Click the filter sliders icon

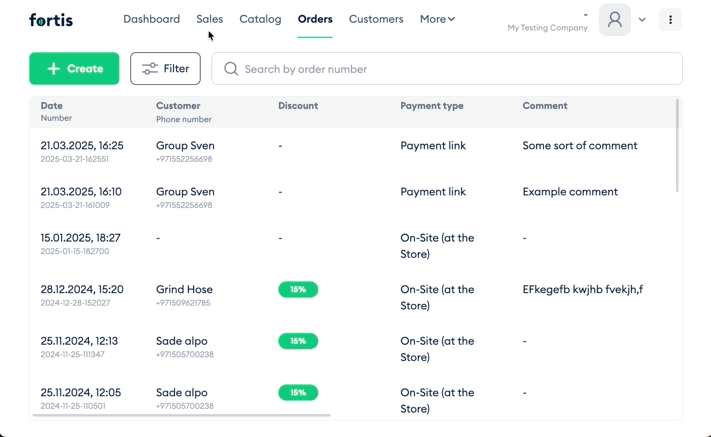[x=150, y=68]
